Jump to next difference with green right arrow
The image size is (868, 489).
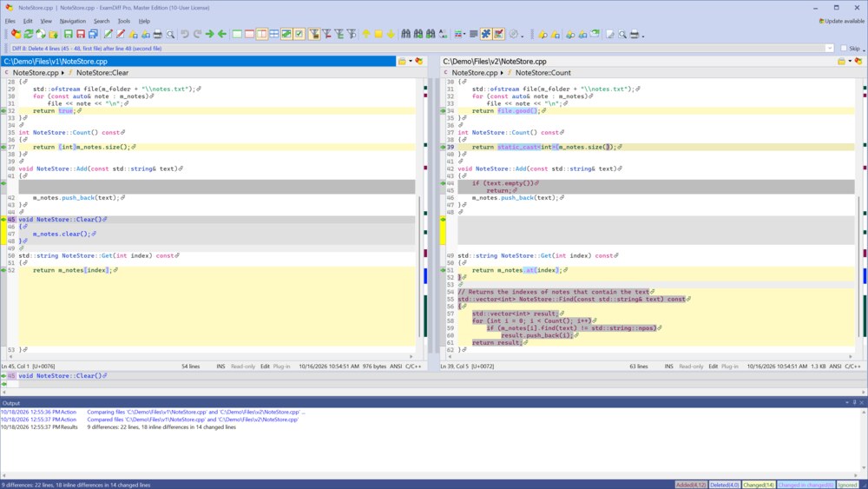(210, 35)
